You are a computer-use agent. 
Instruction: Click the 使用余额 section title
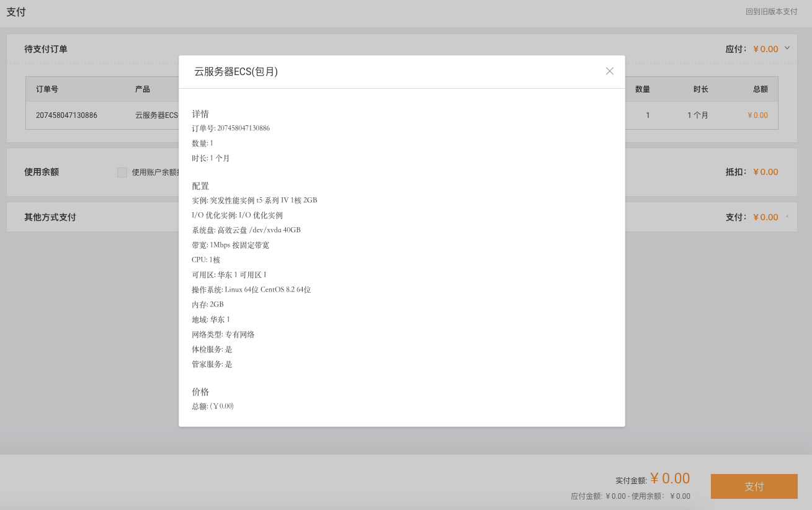click(42, 172)
